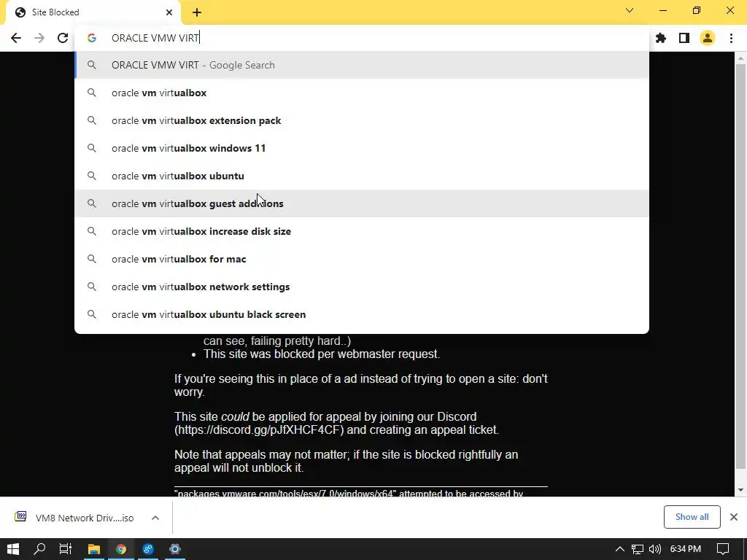Open the Windows Start menu
Screen dimensions: 747x560
(x=13, y=549)
